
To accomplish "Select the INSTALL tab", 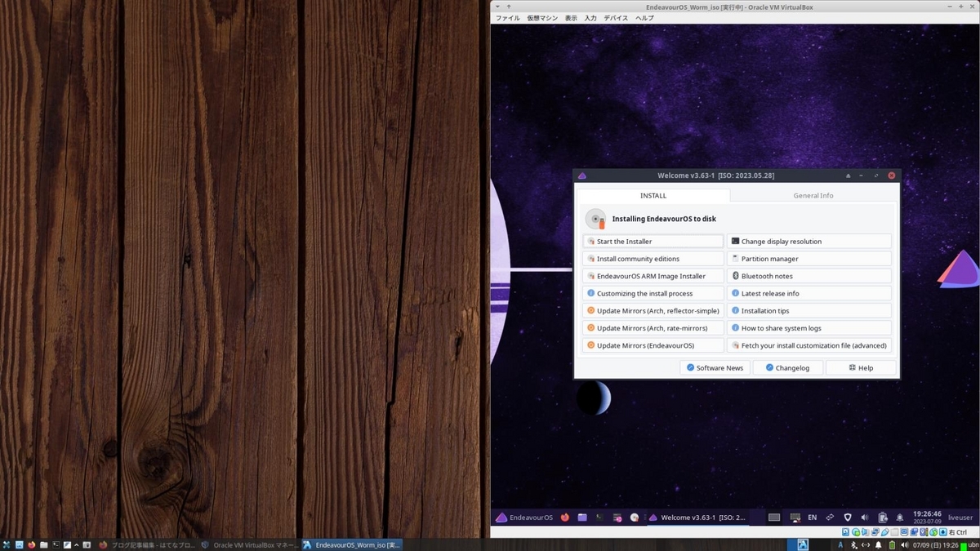I will click(653, 196).
